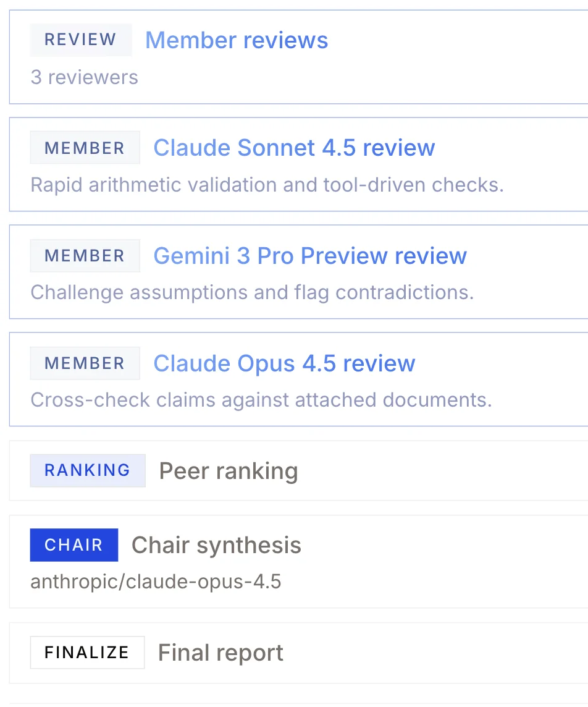
Task: Click the 3 reviewers count text
Action: pos(84,77)
